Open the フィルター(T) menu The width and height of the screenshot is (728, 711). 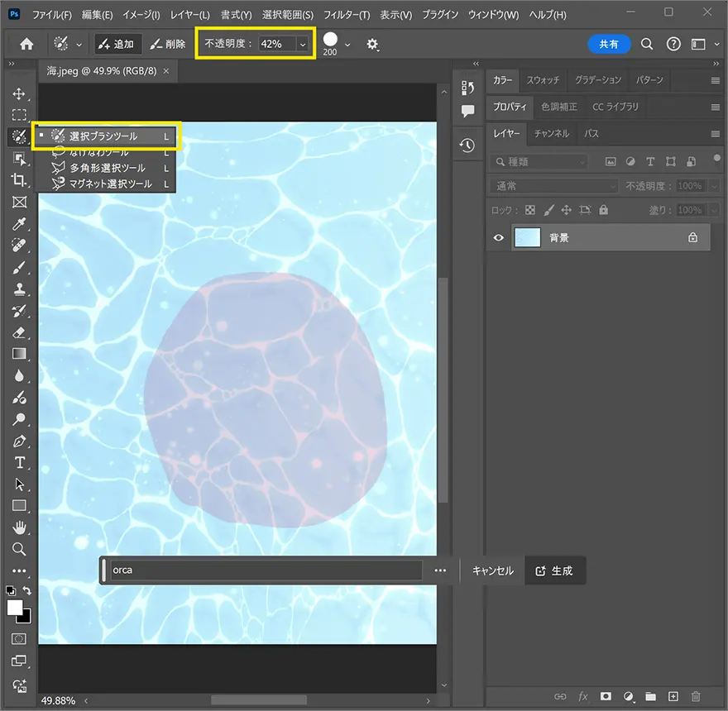pyautogui.click(x=347, y=15)
